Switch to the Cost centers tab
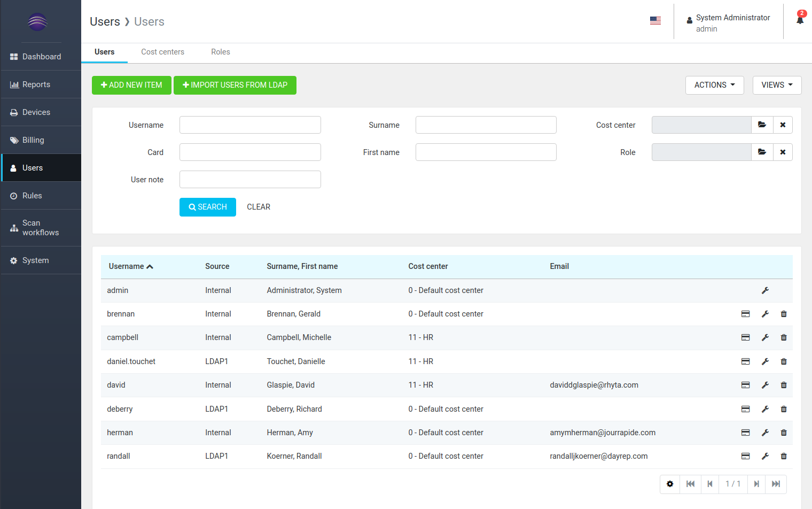 tap(162, 52)
